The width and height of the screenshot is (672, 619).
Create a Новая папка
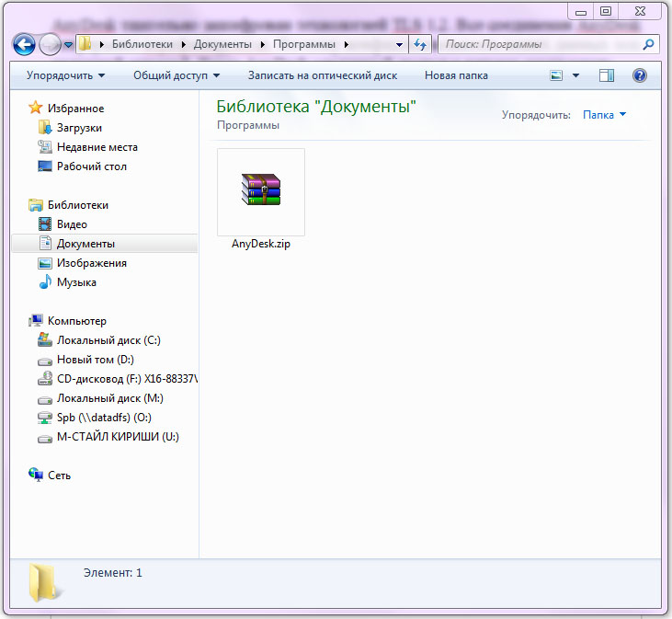click(456, 75)
